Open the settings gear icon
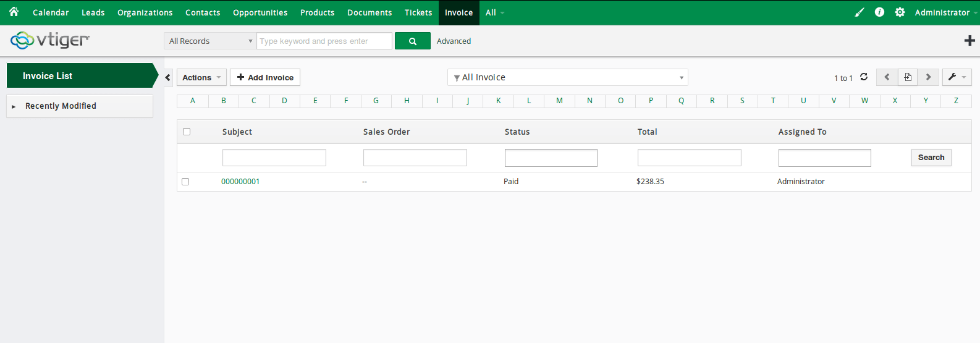The image size is (980, 343). [x=900, y=12]
